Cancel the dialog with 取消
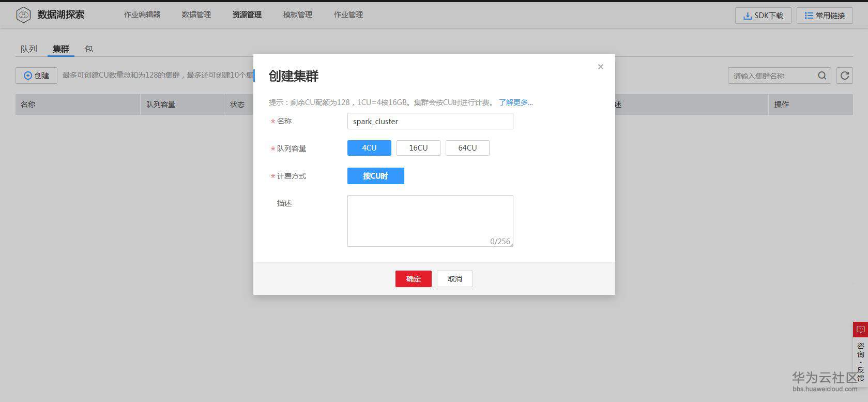 click(x=455, y=279)
